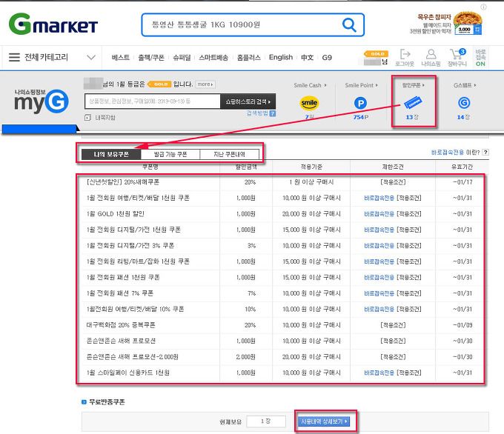The image size is (504, 434).
Task: Click 13장 coupon count
Action: coord(412,117)
